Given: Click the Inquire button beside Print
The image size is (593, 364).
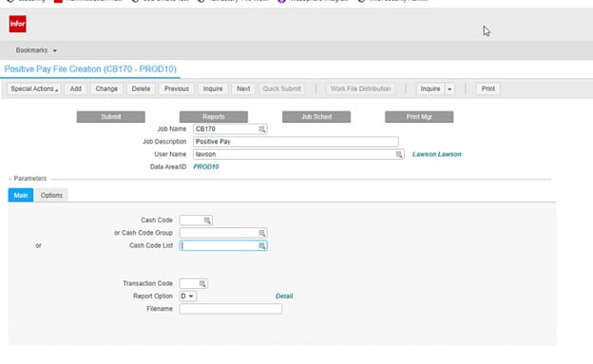Looking at the screenshot, I should click(x=430, y=89).
